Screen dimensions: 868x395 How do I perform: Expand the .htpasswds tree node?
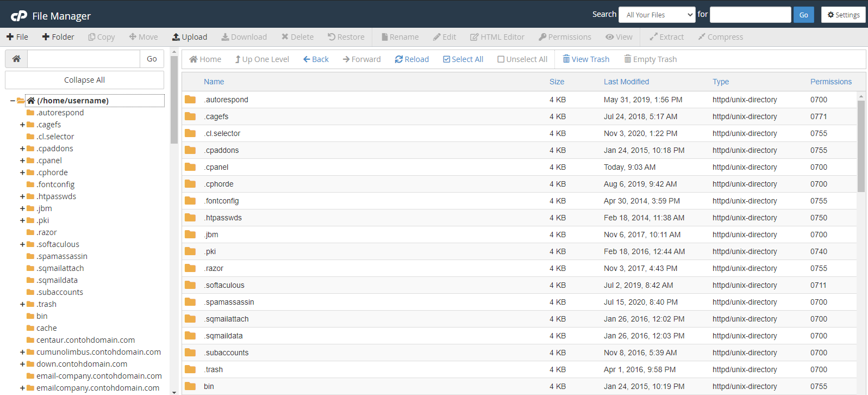coord(22,196)
